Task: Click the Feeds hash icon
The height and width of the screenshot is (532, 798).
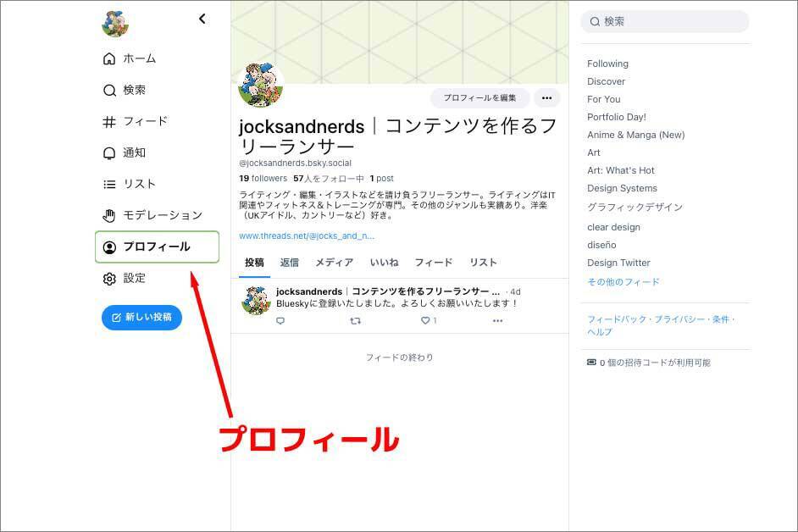Action: [x=109, y=122]
